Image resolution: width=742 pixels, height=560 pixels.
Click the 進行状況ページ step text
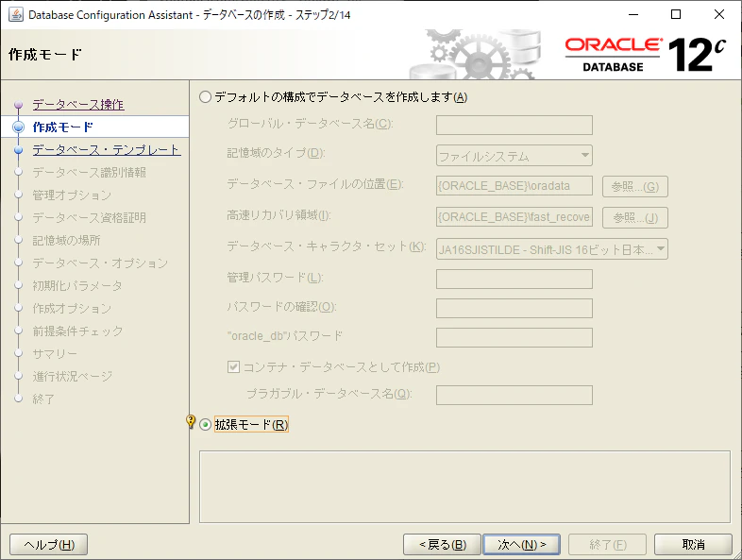73,377
